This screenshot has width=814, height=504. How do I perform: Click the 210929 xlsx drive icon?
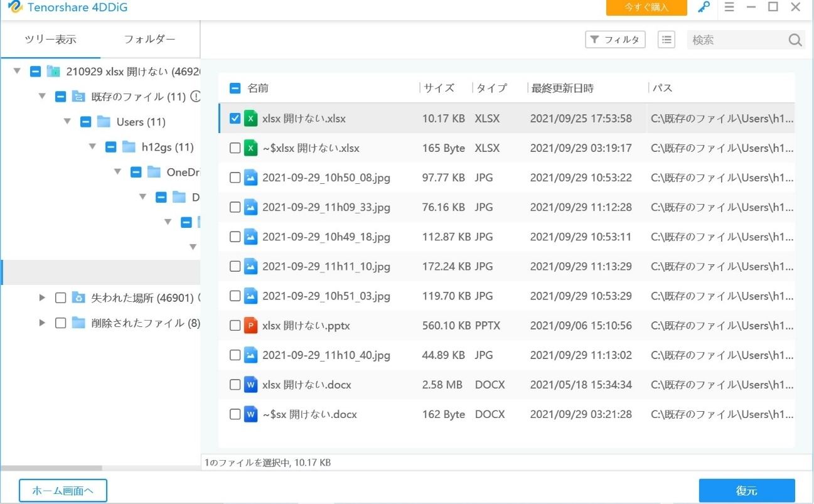(x=53, y=72)
